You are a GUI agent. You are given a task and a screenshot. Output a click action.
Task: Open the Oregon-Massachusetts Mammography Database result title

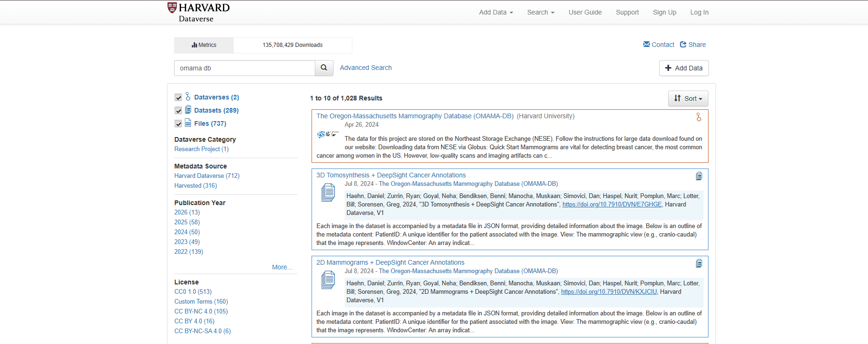click(415, 116)
